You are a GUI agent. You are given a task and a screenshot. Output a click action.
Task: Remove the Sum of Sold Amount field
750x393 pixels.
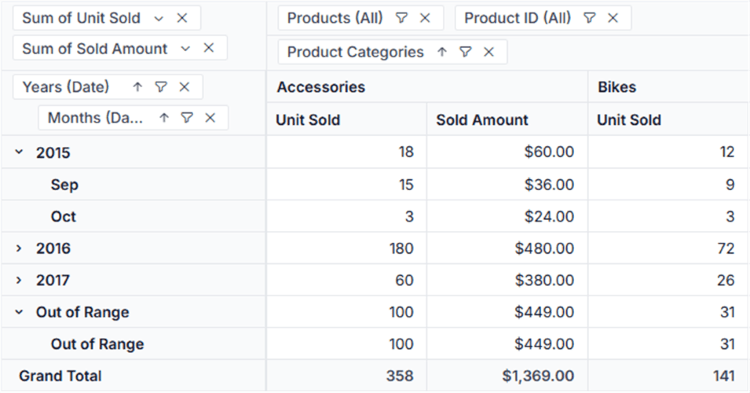click(x=209, y=48)
